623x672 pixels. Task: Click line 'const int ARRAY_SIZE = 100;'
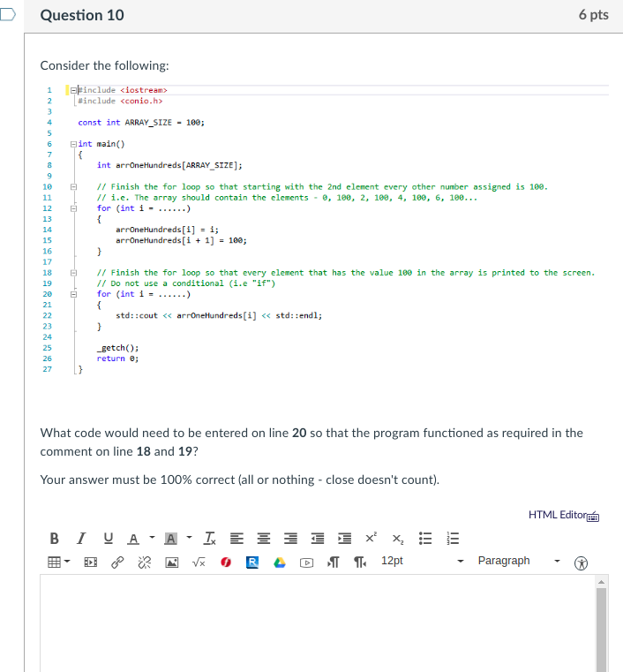pos(141,123)
